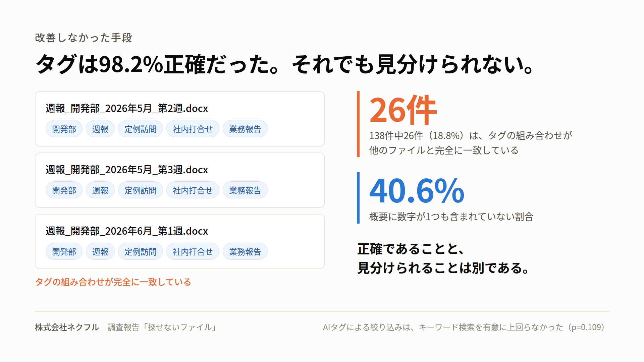Viewport: 644px width, 362px height.
Task: Click the 開発部 tag in the third card
Action: [64, 251]
